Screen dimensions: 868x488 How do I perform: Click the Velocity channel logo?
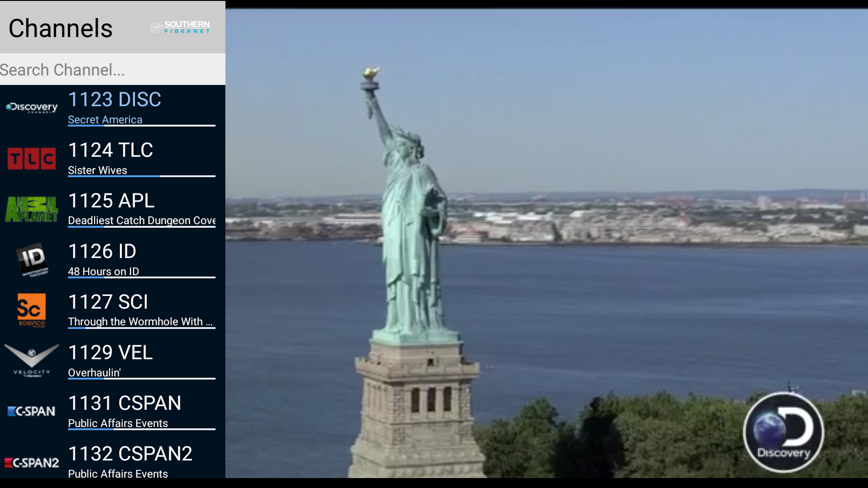pyautogui.click(x=31, y=361)
